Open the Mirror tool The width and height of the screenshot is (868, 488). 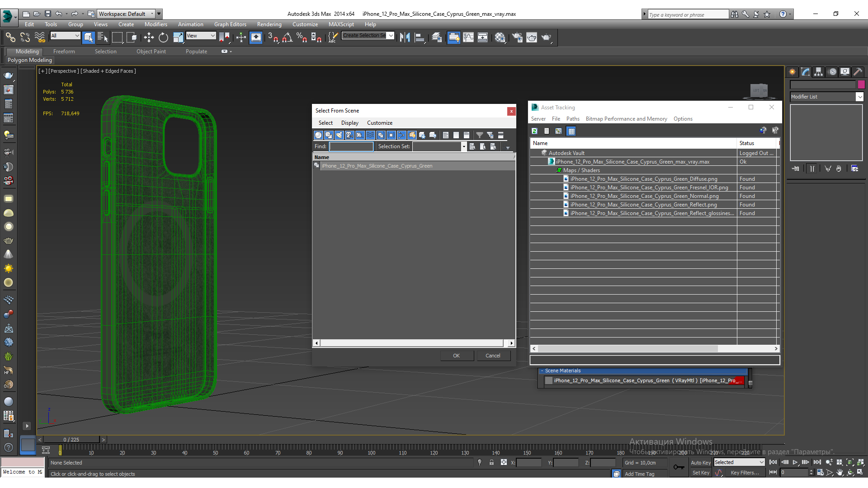click(405, 38)
